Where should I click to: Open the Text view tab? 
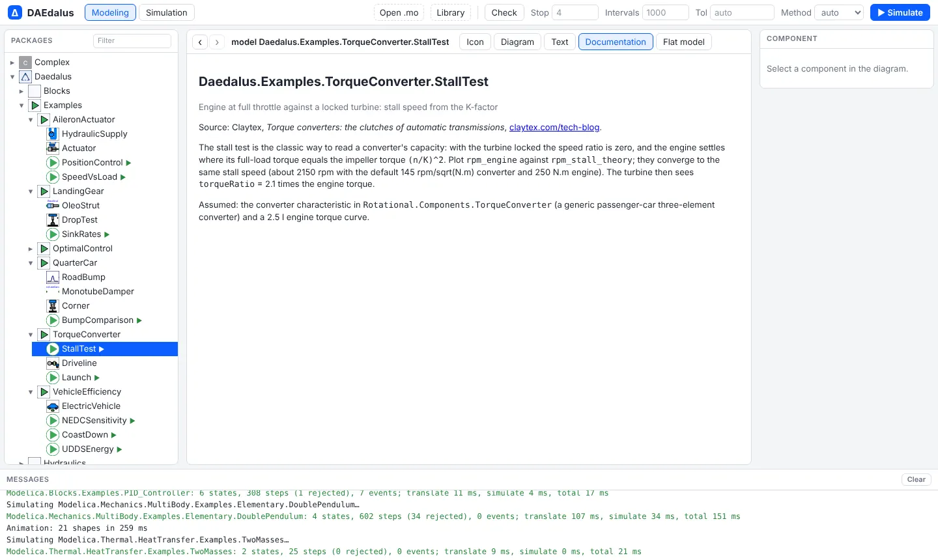pos(560,42)
